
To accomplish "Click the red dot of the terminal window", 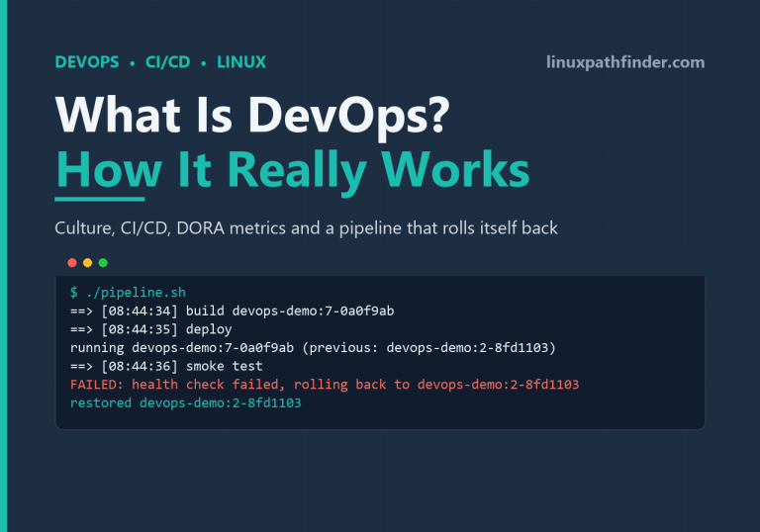I will (72, 263).
